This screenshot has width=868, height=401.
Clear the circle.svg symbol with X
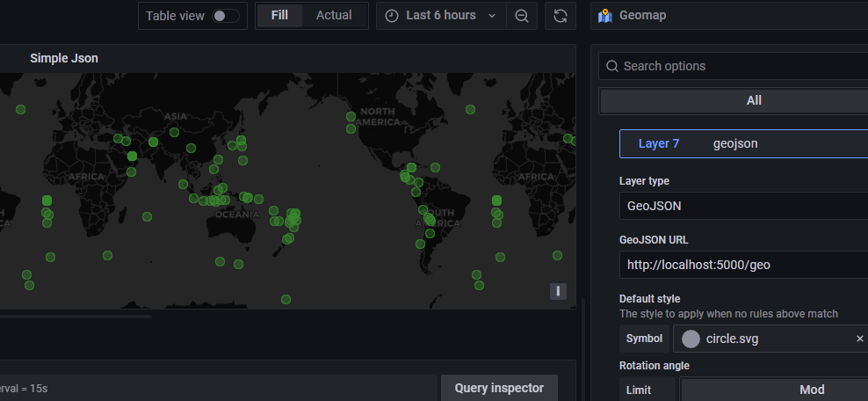(860, 339)
